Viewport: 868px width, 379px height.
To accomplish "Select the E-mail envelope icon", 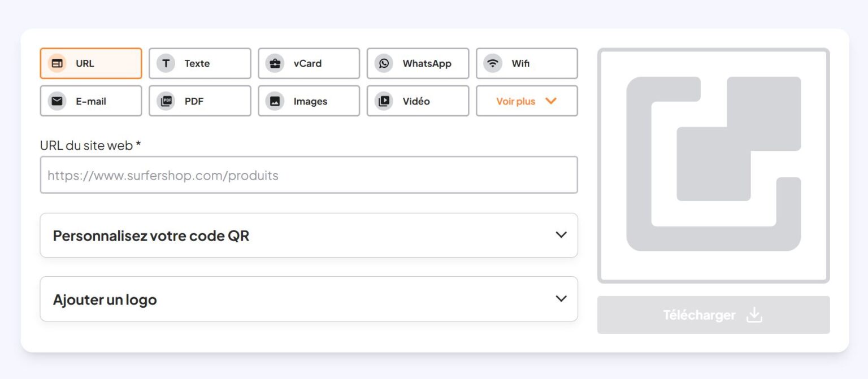I will 57,101.
